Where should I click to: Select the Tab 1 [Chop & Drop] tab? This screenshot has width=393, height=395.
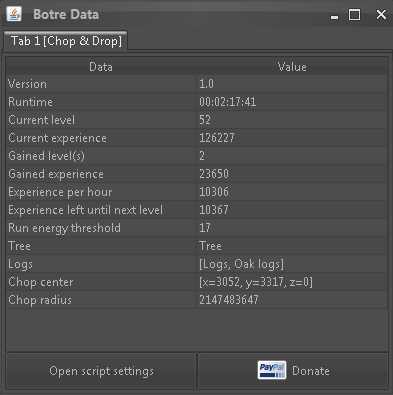point(66,41)
